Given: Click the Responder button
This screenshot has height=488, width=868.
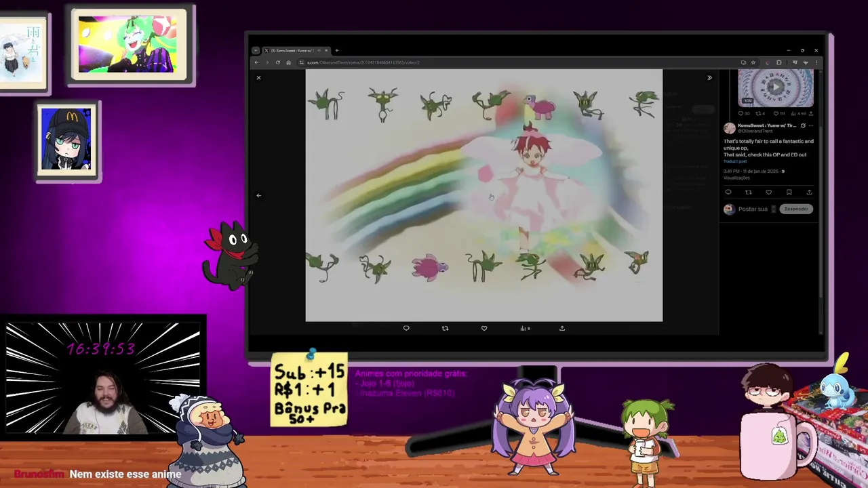Looking at the screenshot, I should click(x=796, y=209).
